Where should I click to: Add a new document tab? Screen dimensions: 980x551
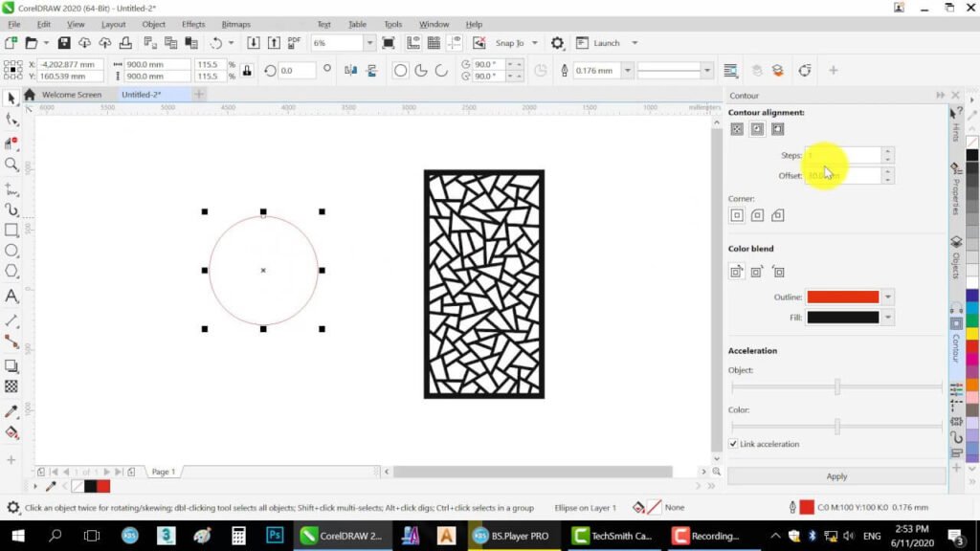coord(199,95)
